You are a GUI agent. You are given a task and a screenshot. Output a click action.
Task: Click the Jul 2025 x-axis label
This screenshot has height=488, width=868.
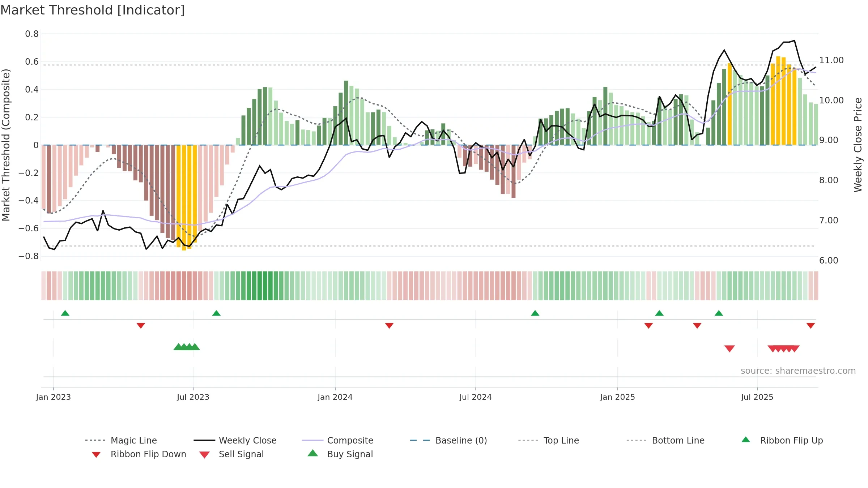[757, 397]
